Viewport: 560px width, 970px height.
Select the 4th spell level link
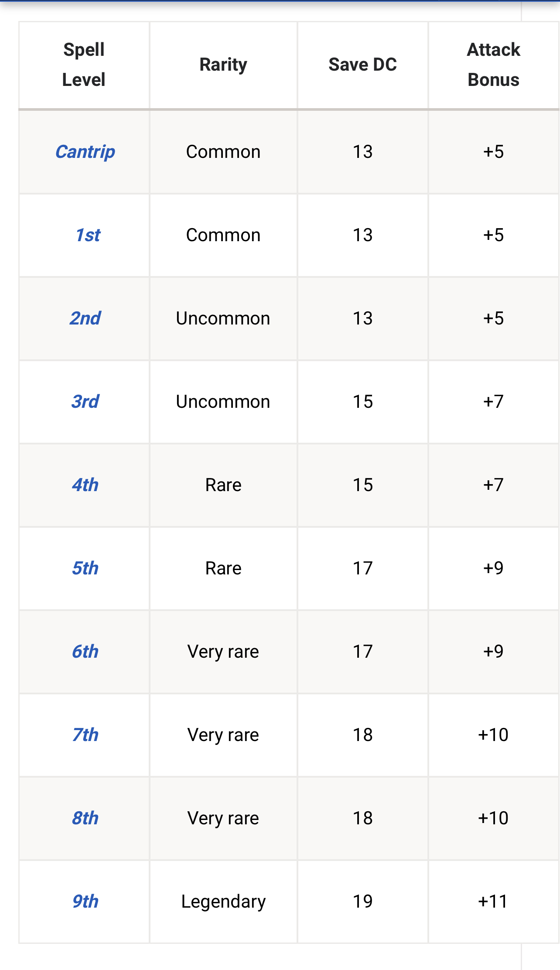[x=85, y=485]
